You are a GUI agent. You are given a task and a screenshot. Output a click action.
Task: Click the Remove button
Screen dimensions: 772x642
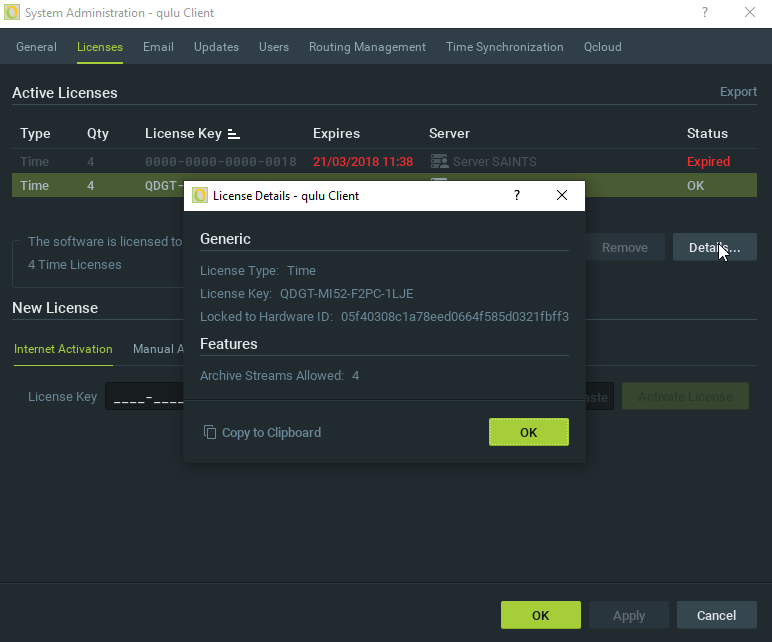point(625,247)
